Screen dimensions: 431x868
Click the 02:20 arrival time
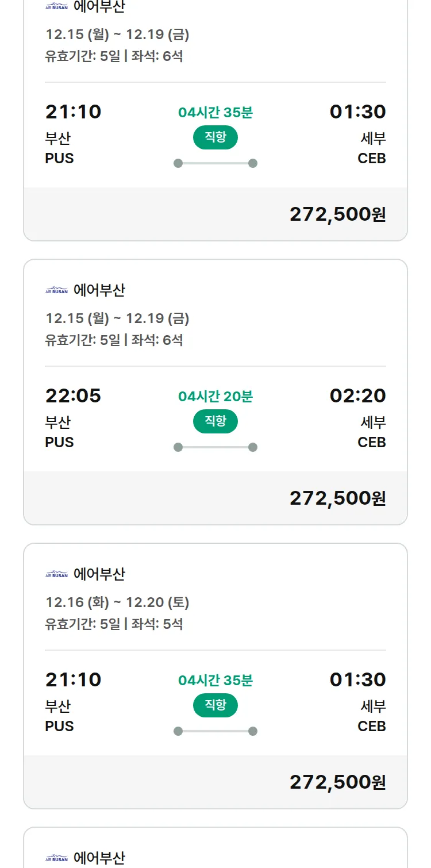[357, 395]
